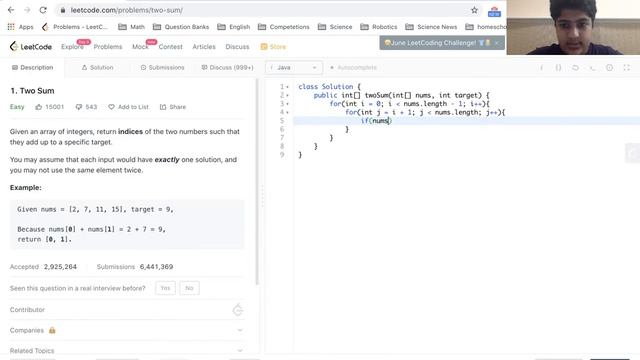Click the panel divider drag handle
640x360 pixels.
coord(262,196)
